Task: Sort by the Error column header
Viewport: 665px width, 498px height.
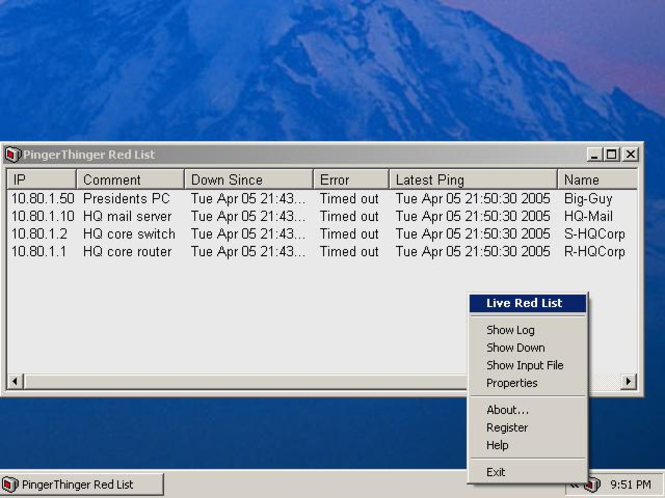Action: point(351,179)
